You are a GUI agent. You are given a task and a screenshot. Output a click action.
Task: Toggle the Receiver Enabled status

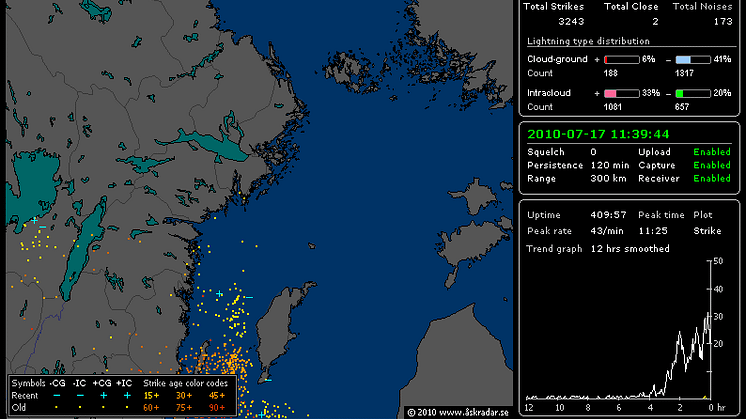712,178
